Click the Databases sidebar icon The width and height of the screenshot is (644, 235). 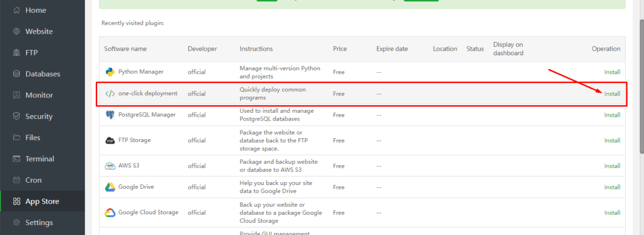(17, 74)
